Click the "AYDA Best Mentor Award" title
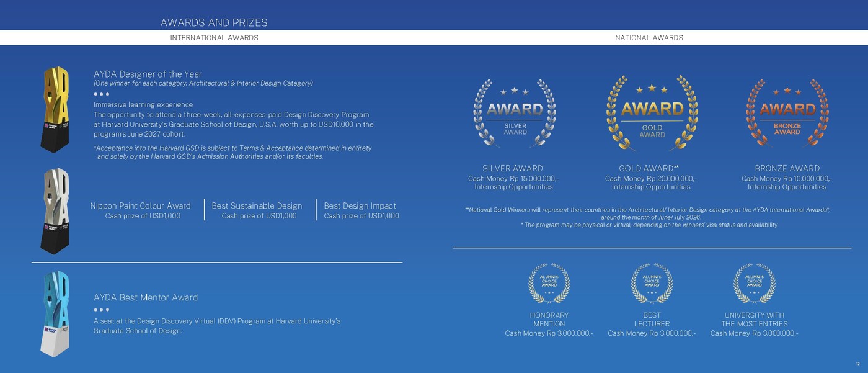 coord(146,297)
